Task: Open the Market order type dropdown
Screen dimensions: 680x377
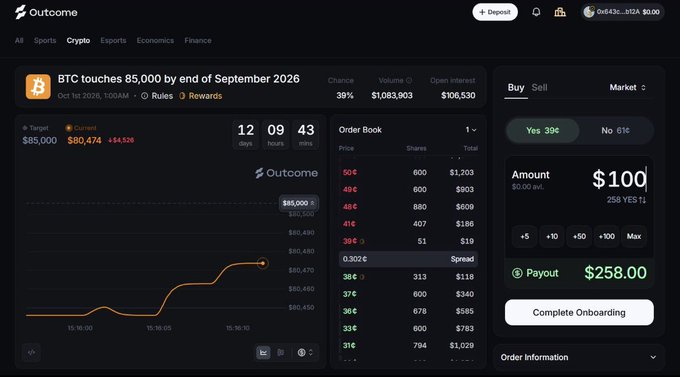Action: coord(628,88)
